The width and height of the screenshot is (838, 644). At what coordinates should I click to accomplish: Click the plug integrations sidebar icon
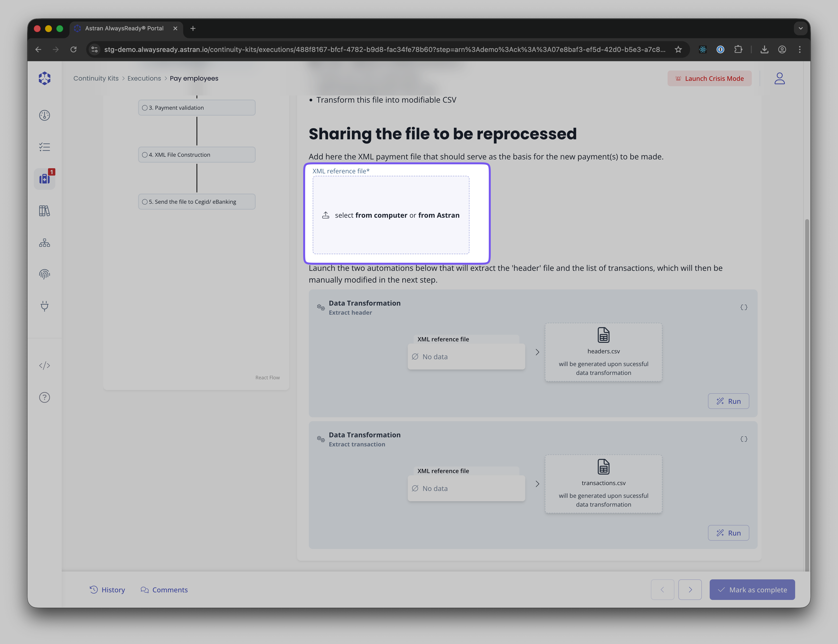pyautogui.click(x=45, y=306)
